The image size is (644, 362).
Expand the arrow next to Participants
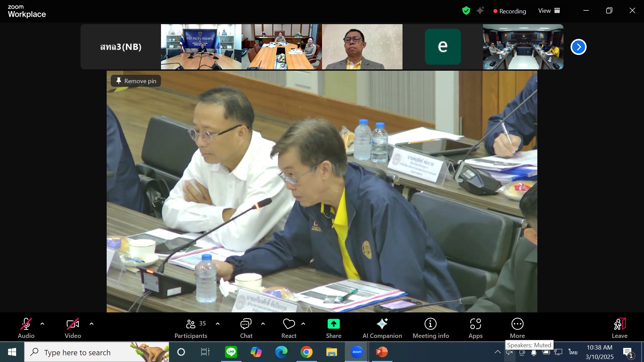218,324
